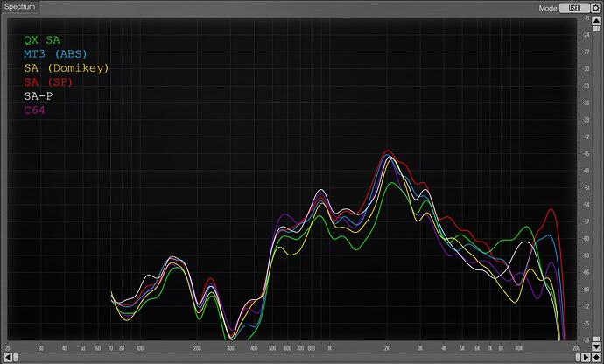Click the white SA-P legend label
The width and height of the screenshot is (604, 364).
tap(39, 95)
